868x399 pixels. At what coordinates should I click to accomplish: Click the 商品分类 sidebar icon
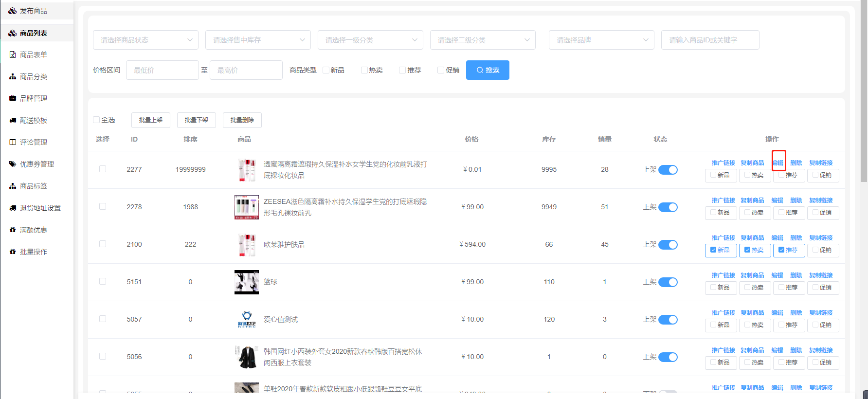tap(13, 76)
